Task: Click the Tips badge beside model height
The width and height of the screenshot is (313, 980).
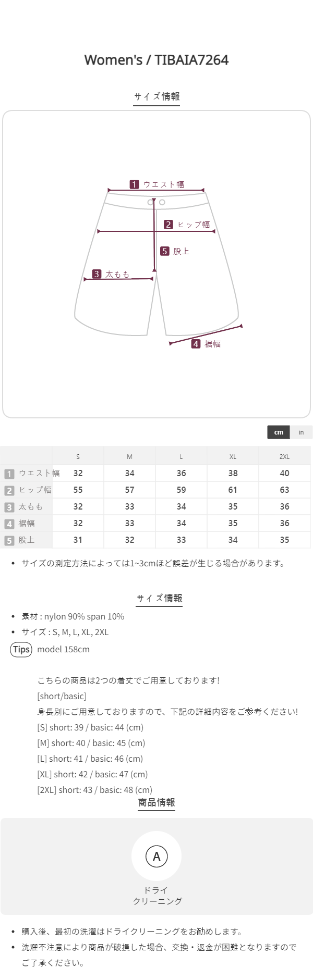Action: [21, 649]
